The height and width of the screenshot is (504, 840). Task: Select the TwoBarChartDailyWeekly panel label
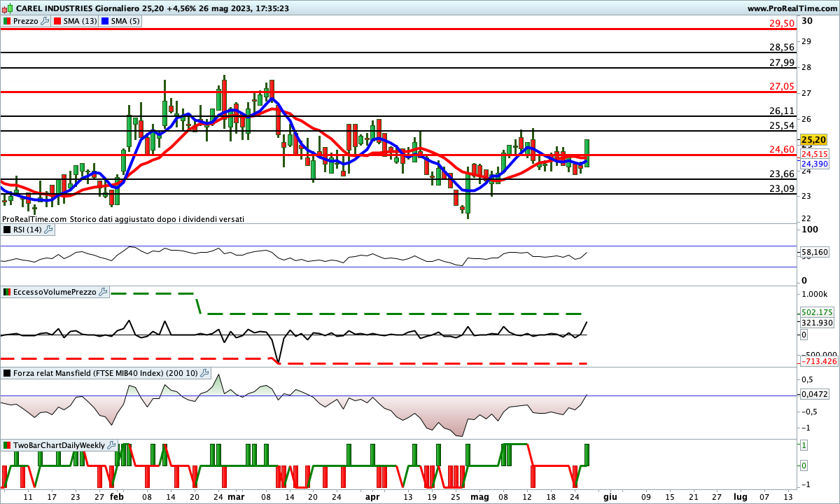point(59,445)
